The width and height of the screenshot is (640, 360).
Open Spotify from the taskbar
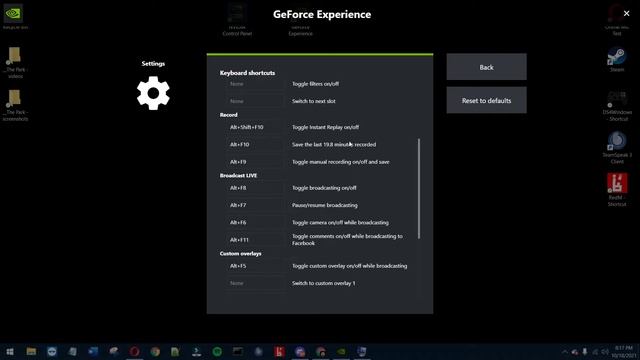click(217, 351)
